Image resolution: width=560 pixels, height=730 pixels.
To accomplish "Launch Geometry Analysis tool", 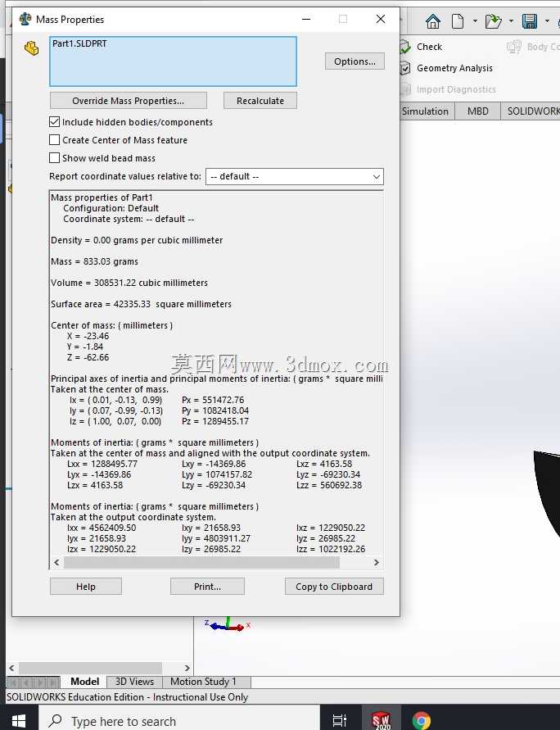I will (446, 68).
